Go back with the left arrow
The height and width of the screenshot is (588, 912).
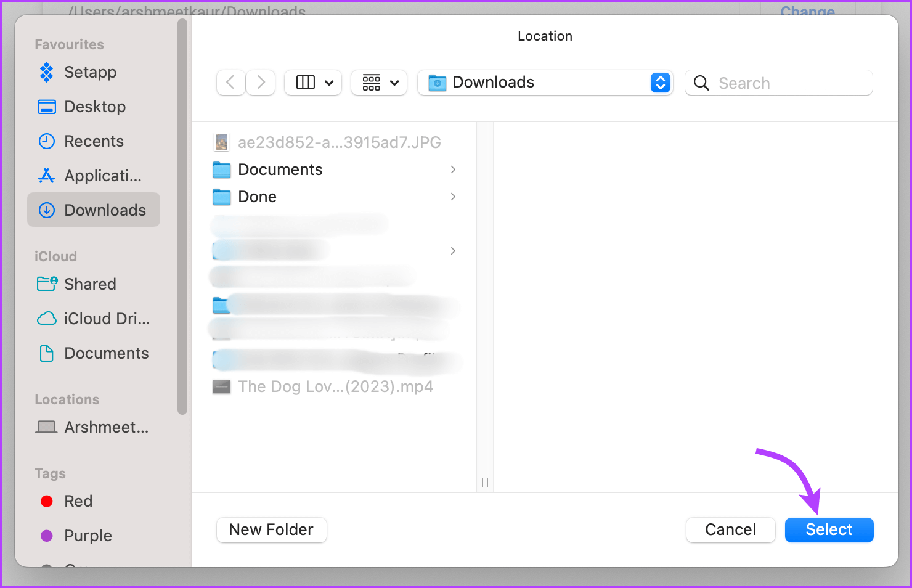click(x=231, y=83)
